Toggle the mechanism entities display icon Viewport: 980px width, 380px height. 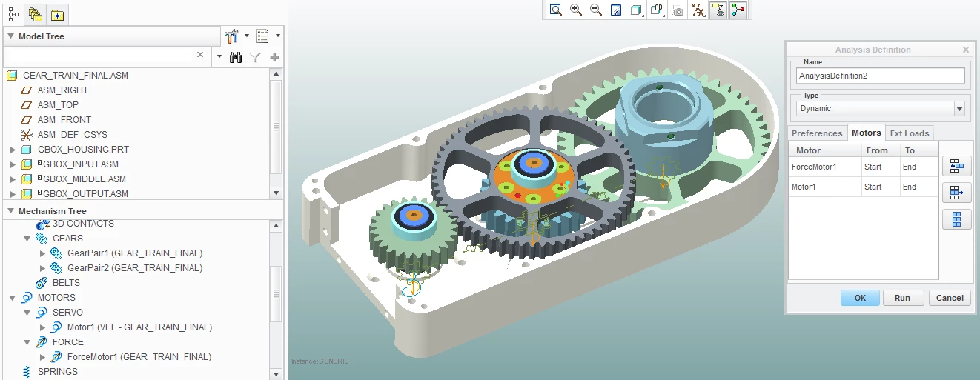[738, 10]
